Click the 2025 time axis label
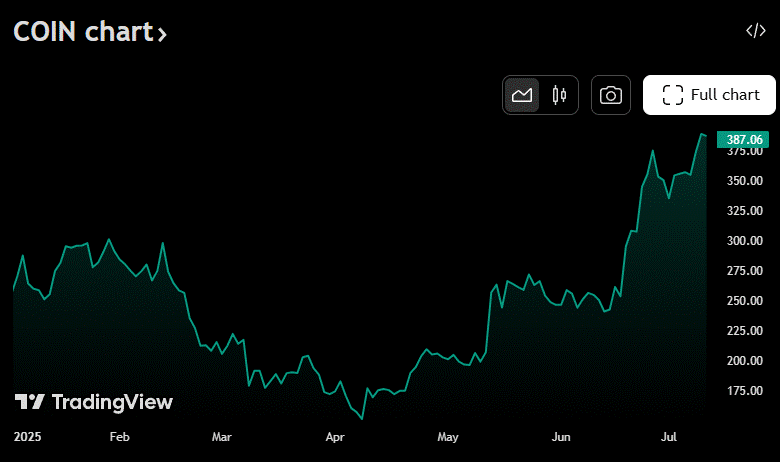 27,437
